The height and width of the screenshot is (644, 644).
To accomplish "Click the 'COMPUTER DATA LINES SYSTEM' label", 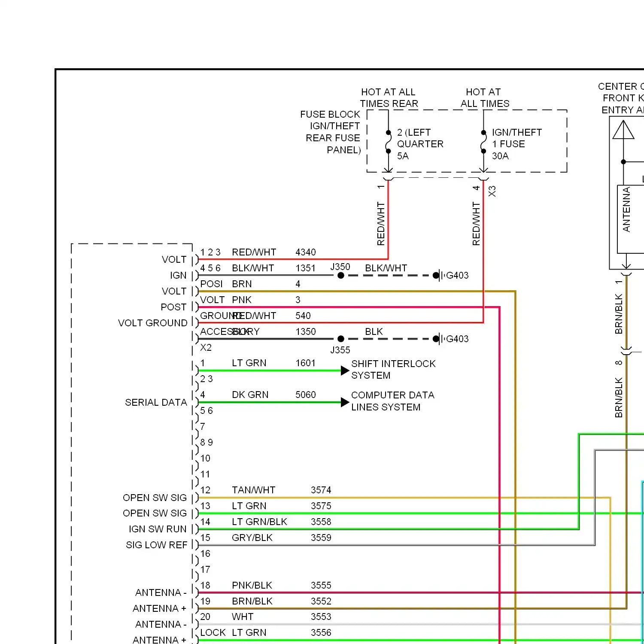I will pyautogui.click(x=393, y=401).
